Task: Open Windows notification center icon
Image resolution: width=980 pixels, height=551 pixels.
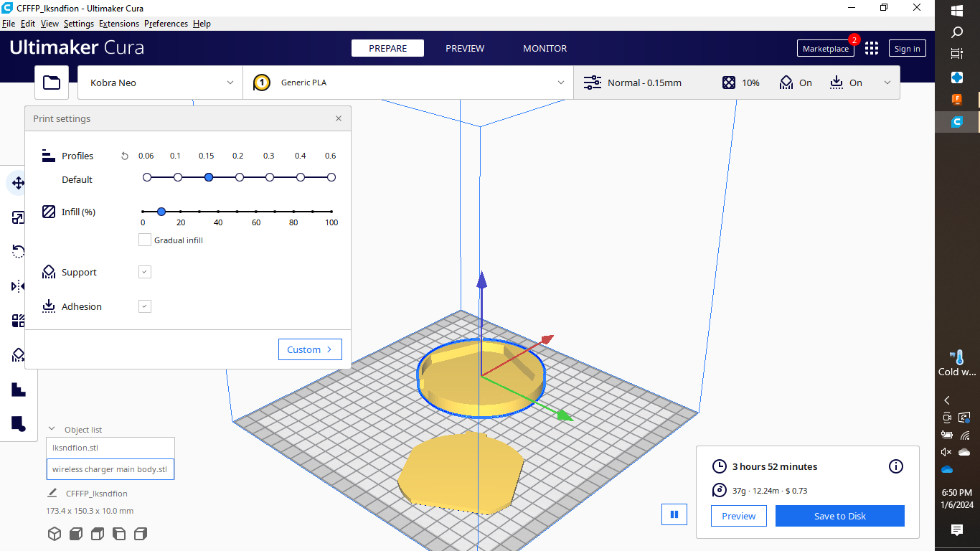Action: pyautogui.click(x=957, y=529)
